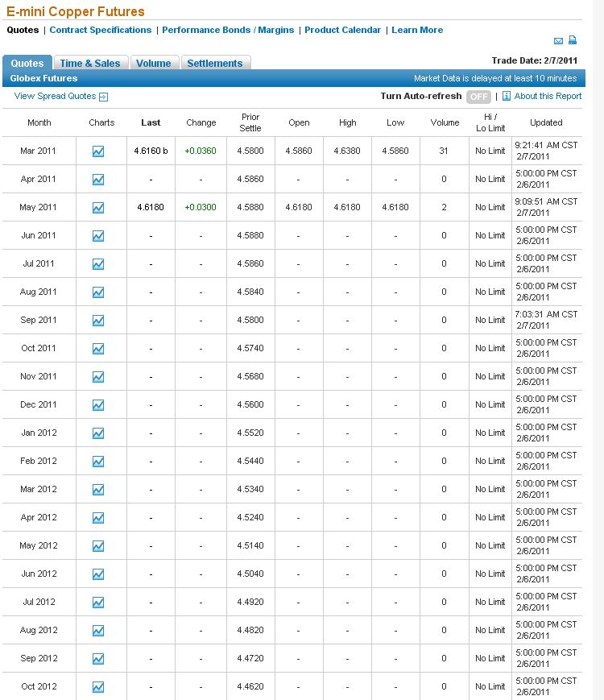Image resolution: width=604 pixels, height=700 pixels.
Task: Open the chart for Jul 2011
Action: pyautogui.click(x=98, y=264)
